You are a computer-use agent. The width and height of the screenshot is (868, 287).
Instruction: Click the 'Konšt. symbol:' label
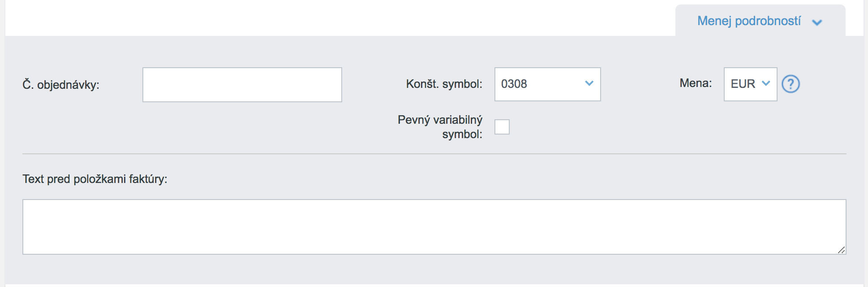click(x=444, y=84)
